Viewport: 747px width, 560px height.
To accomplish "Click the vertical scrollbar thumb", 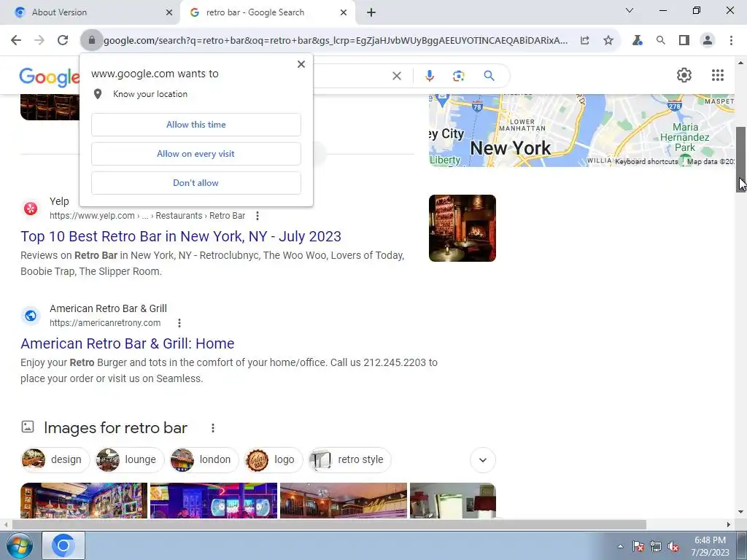I will pos(741,160).
